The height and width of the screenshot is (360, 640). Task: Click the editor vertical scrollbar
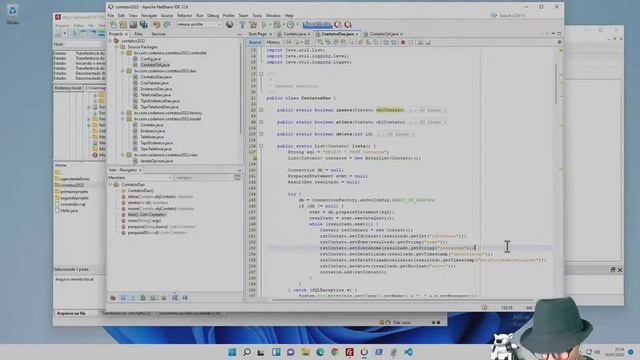pos(556,84)
